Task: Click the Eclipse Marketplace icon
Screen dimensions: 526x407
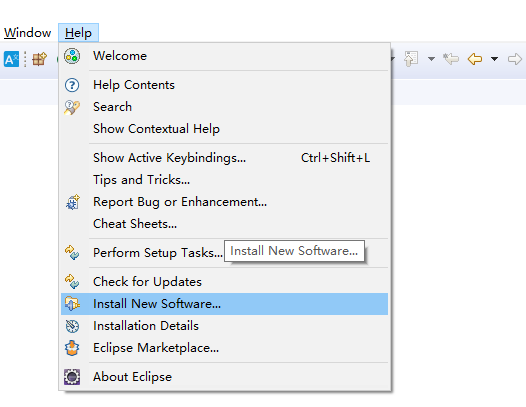Action: point(72,348)
